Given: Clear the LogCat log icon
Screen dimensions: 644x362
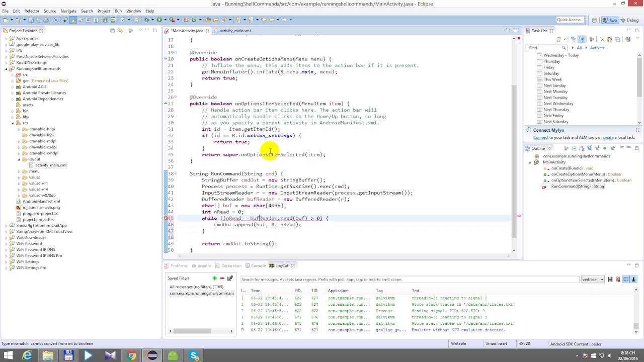Looking at the screenshot, I should point(617,280).
